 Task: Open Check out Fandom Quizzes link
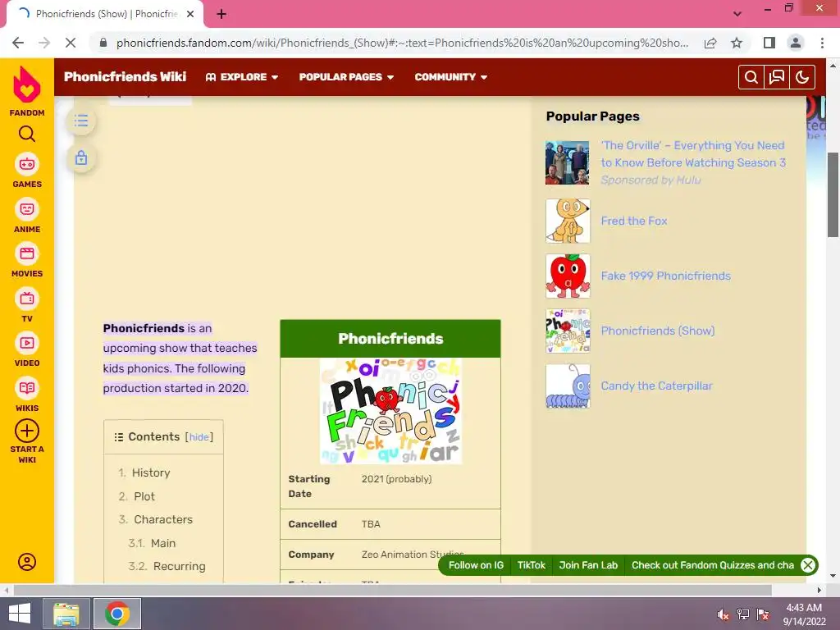click(x=712, y=565)
